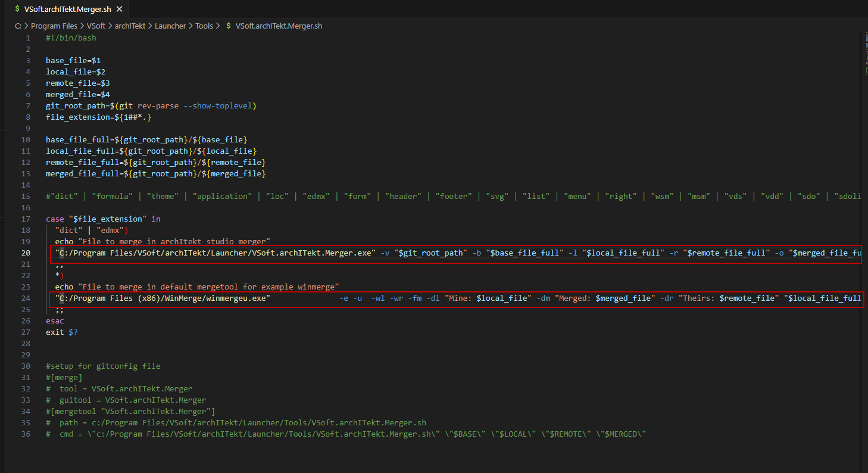Open the 'C:' breadcrumb segment
This screenshot has width=868, height=473.
point(18,26)
